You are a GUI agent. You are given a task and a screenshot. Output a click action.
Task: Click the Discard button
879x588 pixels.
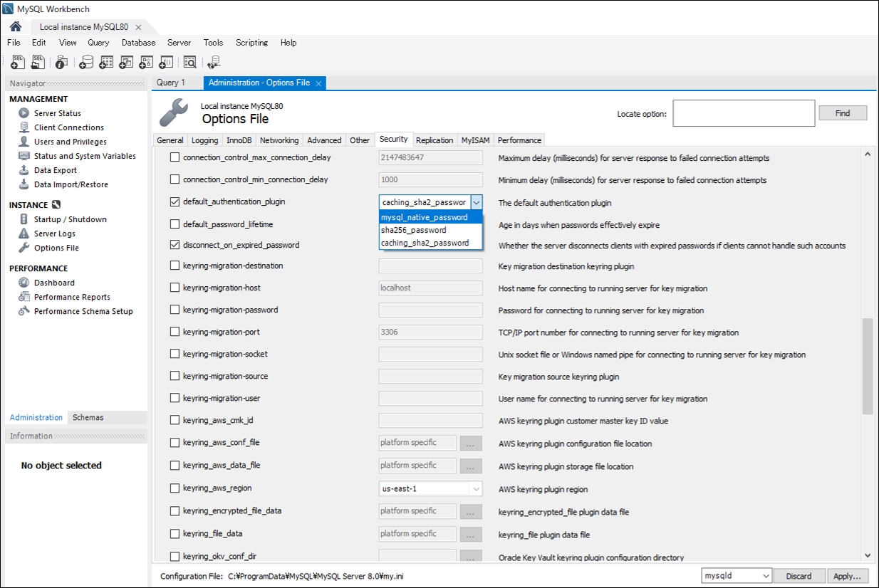pos(799,575)
